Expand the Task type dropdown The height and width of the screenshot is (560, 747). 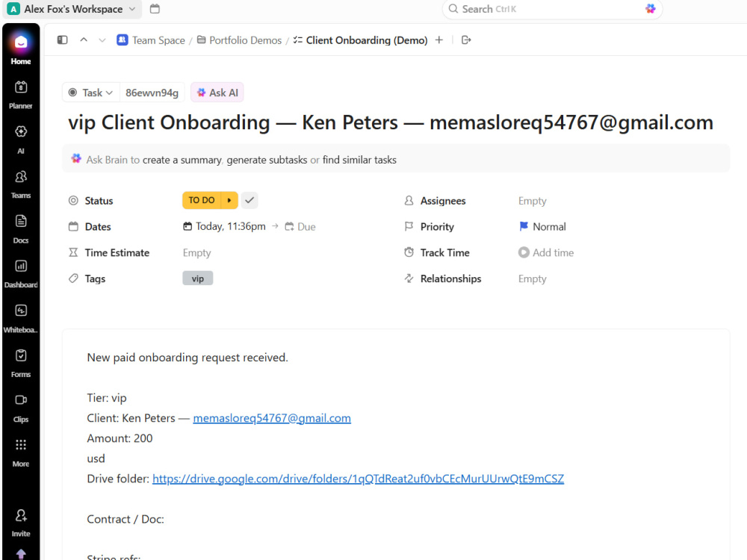pyautogui.click(x=90, y=93)
